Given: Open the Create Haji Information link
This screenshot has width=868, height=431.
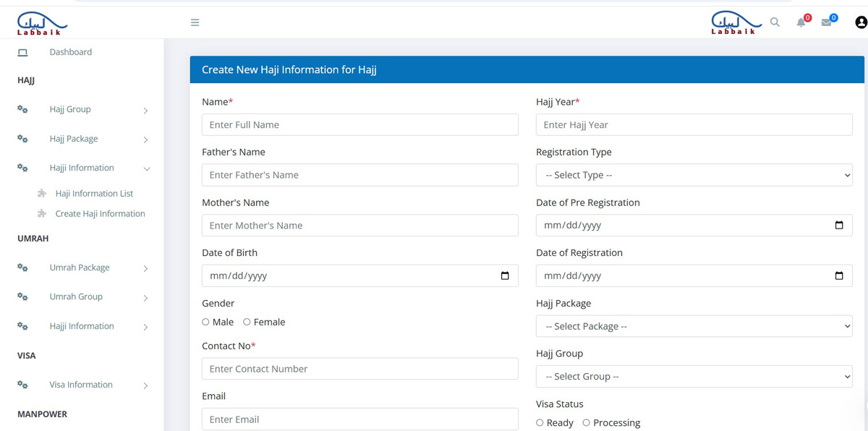Looking at the screenshot, I should 100,214.
